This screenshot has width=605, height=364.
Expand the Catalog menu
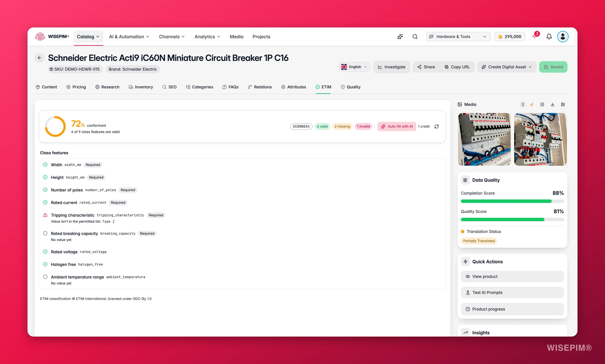(88, 37)
